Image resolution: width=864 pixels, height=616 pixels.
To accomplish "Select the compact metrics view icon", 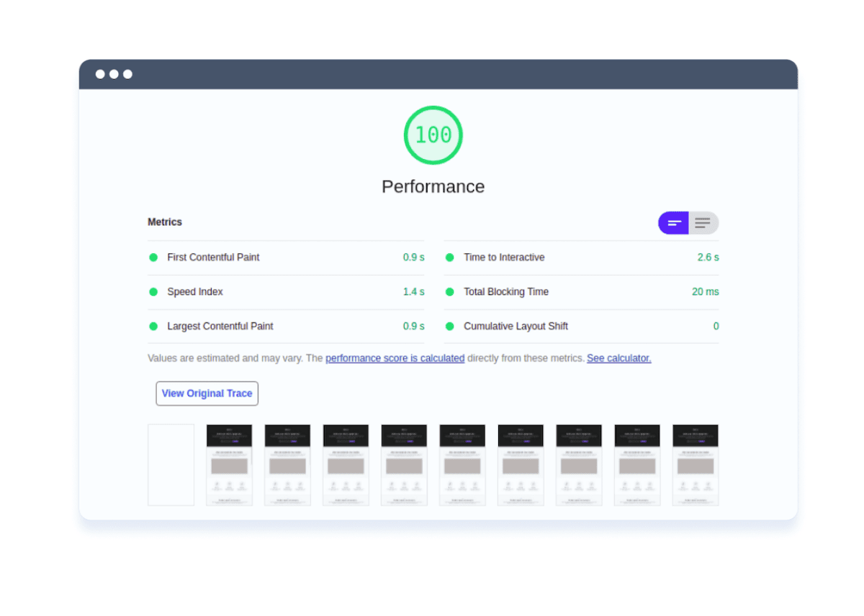I will tap(673, 222).
